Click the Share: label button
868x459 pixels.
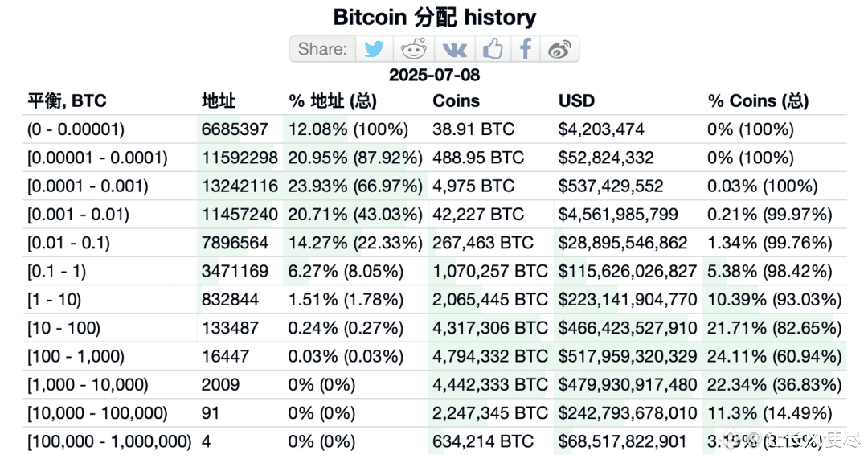[x=323, y=49]
